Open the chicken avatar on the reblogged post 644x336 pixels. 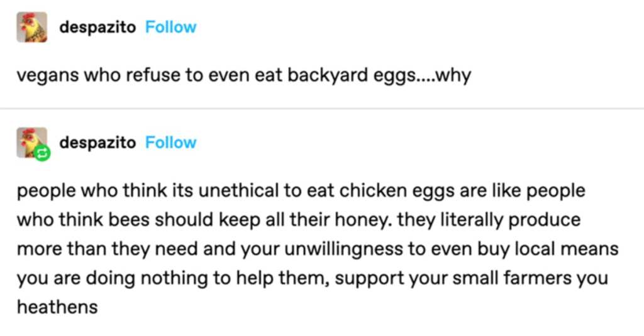[x=31, y=143]
